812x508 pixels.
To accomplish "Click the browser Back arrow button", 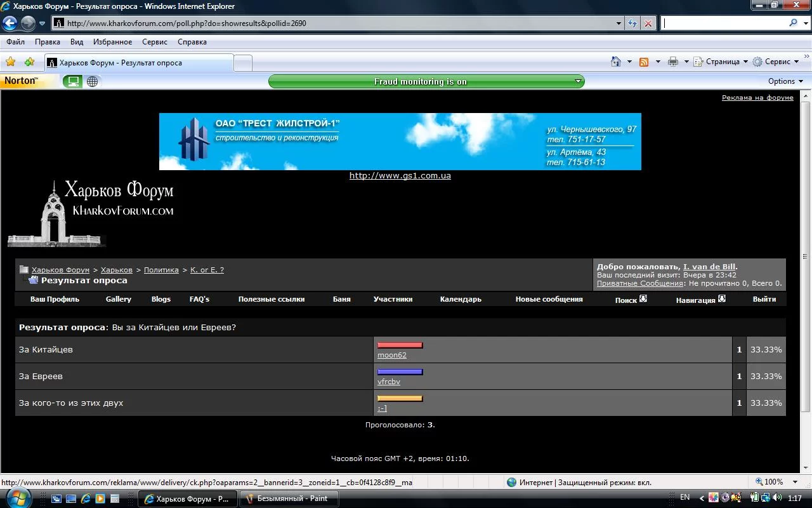I will click(x=10, y=23).
